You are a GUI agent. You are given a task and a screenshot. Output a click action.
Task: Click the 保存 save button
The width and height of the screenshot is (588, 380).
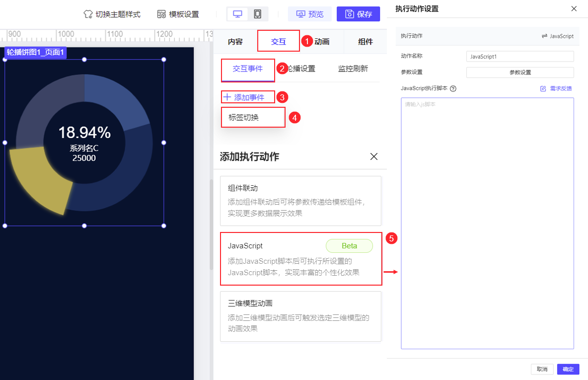[x=358, y=14]
